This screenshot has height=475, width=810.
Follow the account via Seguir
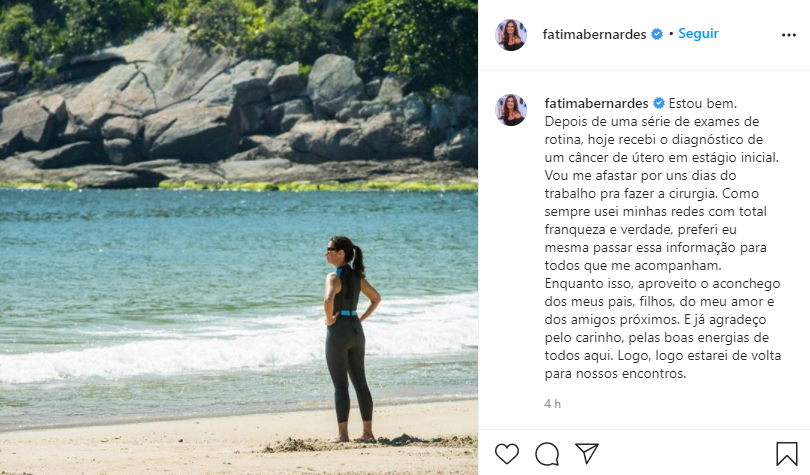coord(698,34)
